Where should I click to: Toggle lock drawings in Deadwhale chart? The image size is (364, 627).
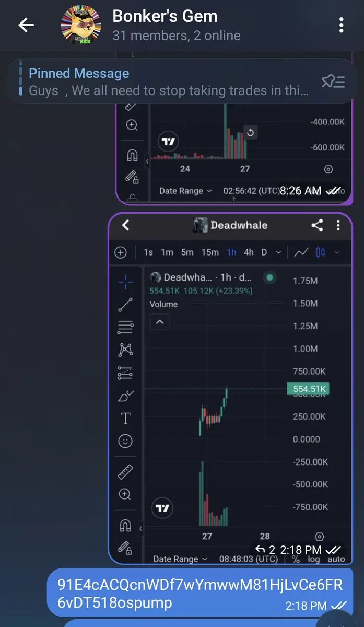pyautogui.click(x=125, y=548)
